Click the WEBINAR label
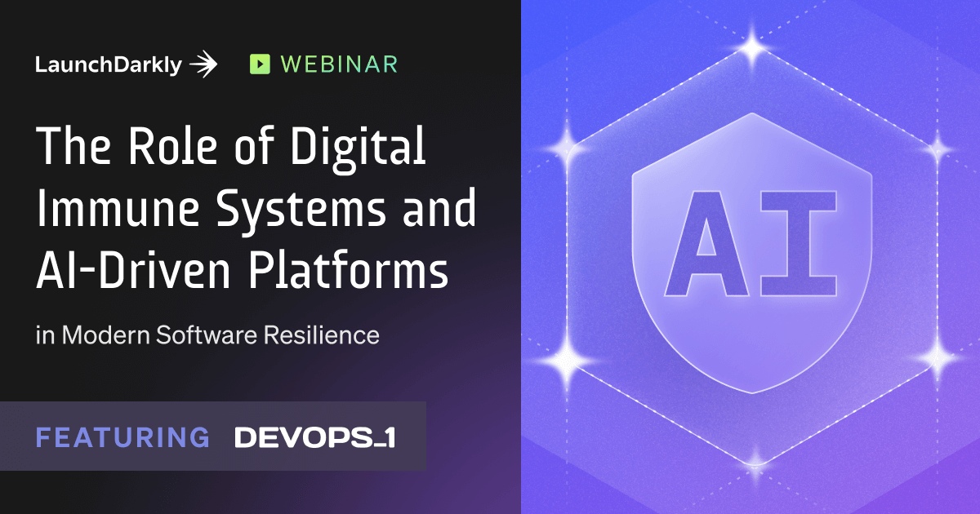980x514 pixels. click(338, 62)
